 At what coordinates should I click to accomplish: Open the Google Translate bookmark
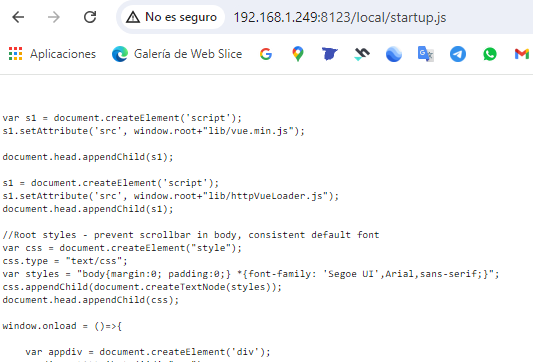point(426,54)
